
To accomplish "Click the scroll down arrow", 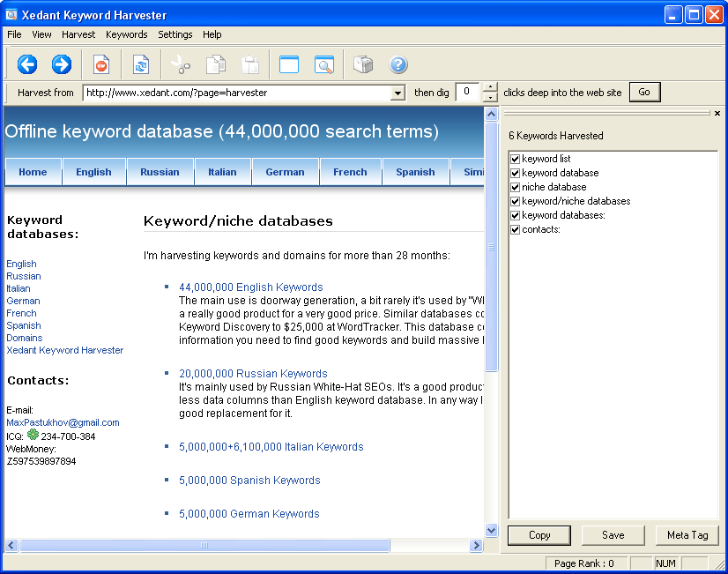I will pyautogui.click(x=491, y=530).
